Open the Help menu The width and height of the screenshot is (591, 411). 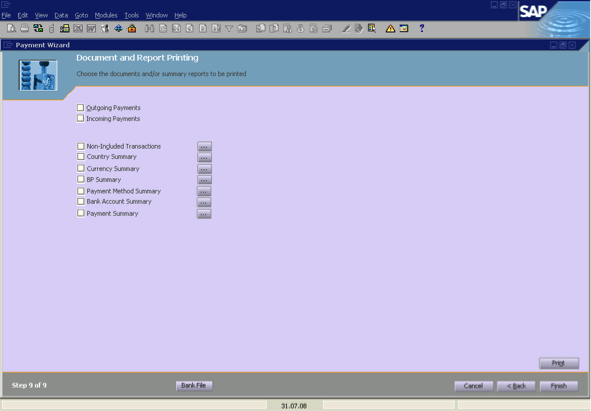click(x=180, y=15)
